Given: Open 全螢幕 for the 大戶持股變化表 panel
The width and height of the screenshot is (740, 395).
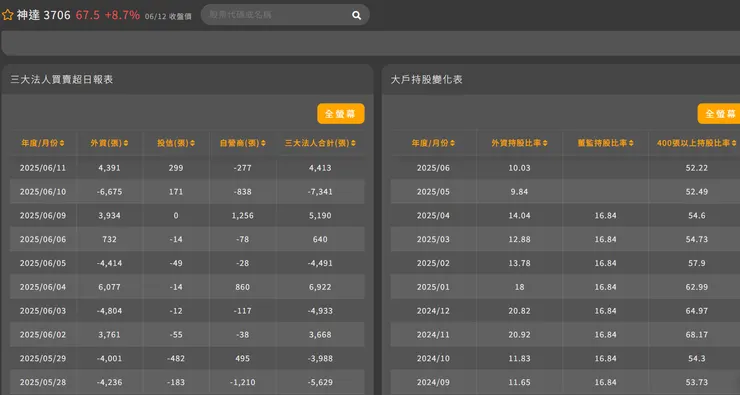Looking at the screenshot, I should point(719,114).
